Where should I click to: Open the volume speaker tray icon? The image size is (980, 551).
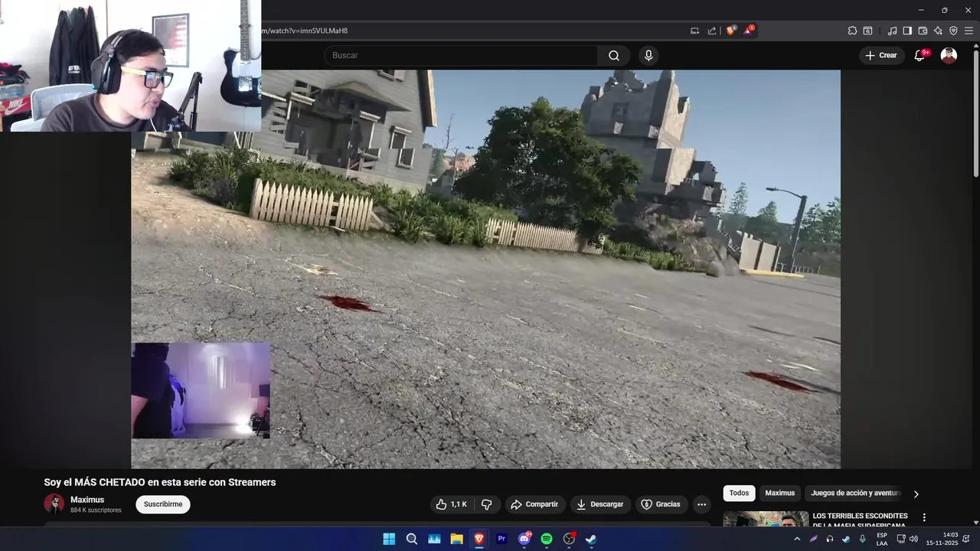pos(913,539)
